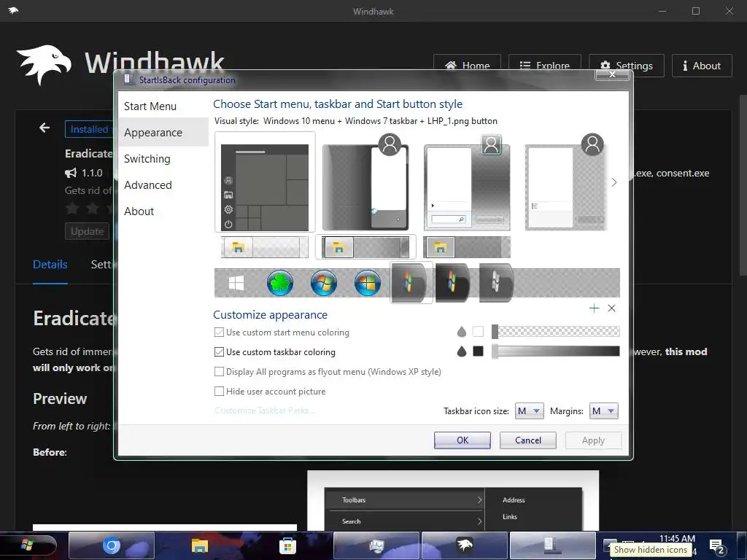This screenshot has width=747, height=560.
Task: Toggle Use custom taskbar coloring
Action: (x=275, y=352)
